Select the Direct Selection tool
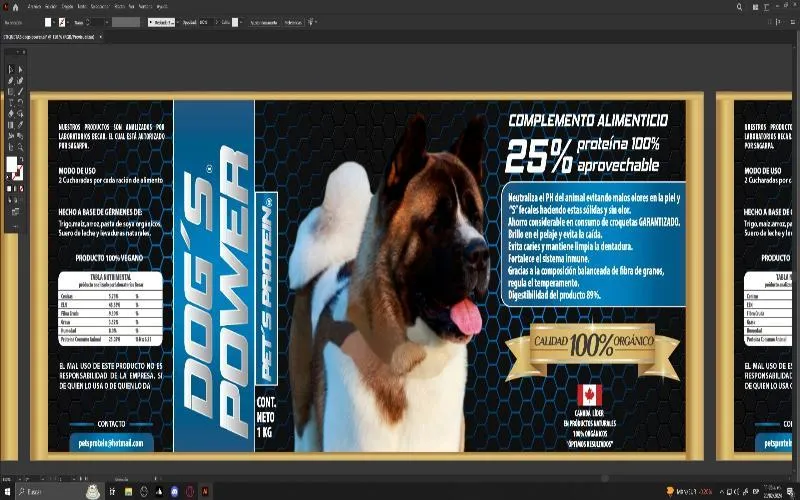The image size is (800, 500). (x=20, y=69)
